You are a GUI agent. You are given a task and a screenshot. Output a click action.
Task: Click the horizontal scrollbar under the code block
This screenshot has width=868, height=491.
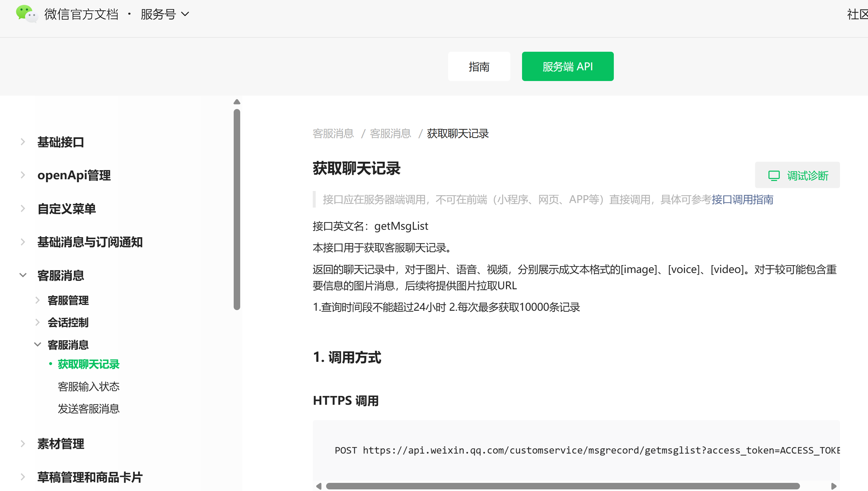click(x=562, y=486)
